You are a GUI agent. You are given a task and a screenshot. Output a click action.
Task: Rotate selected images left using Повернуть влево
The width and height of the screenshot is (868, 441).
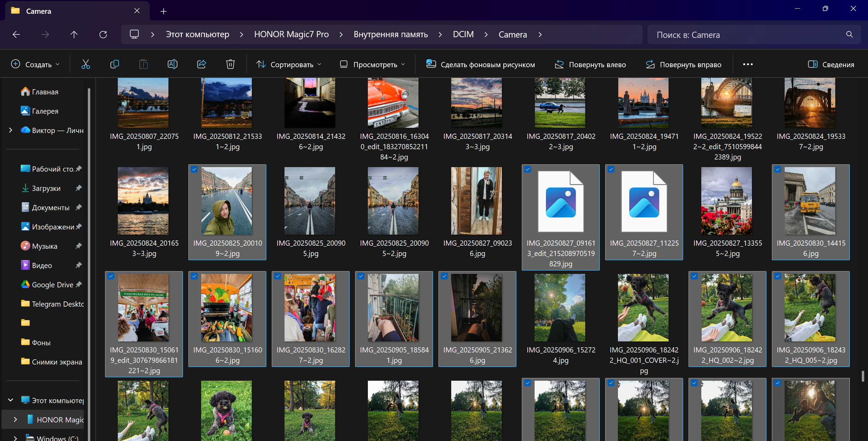590,64
